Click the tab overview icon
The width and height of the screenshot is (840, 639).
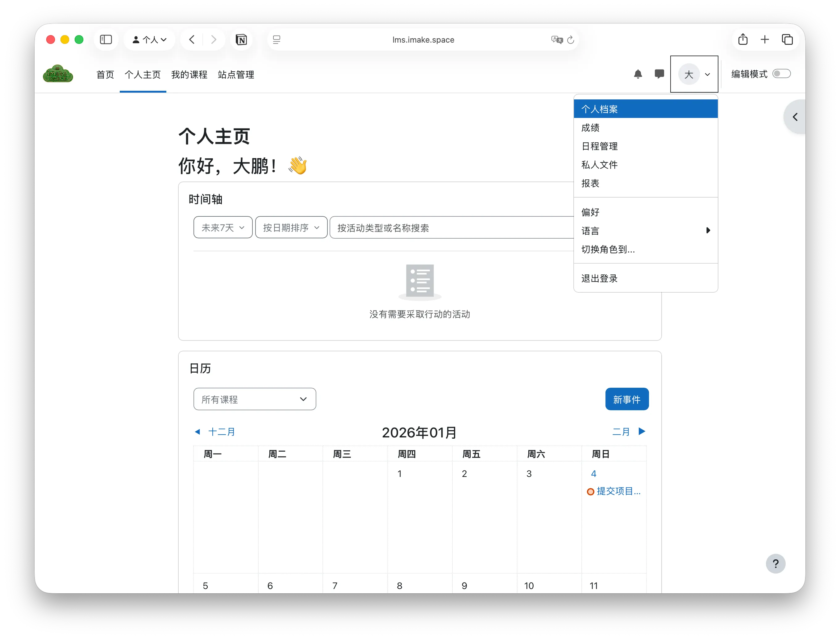tap(787, 39)
